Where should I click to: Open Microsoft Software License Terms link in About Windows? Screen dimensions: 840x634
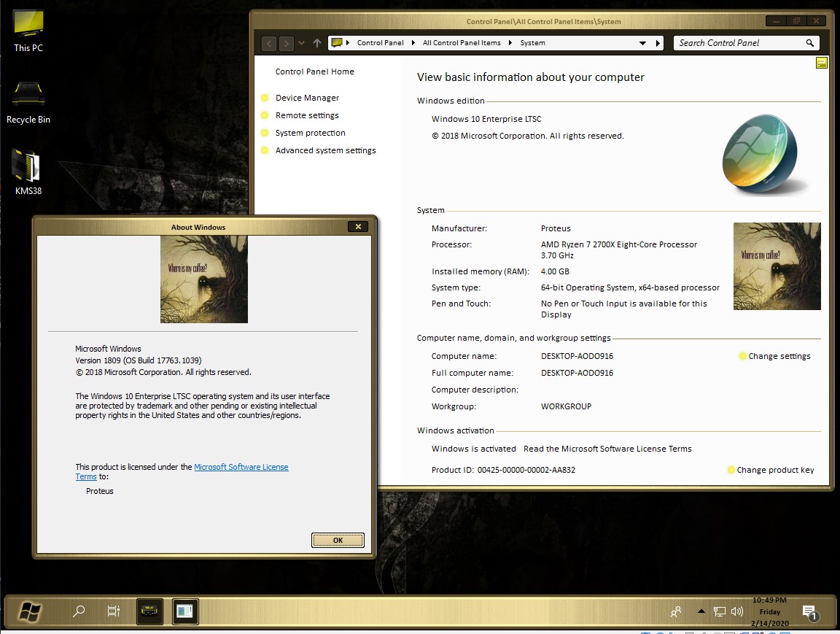241,468
